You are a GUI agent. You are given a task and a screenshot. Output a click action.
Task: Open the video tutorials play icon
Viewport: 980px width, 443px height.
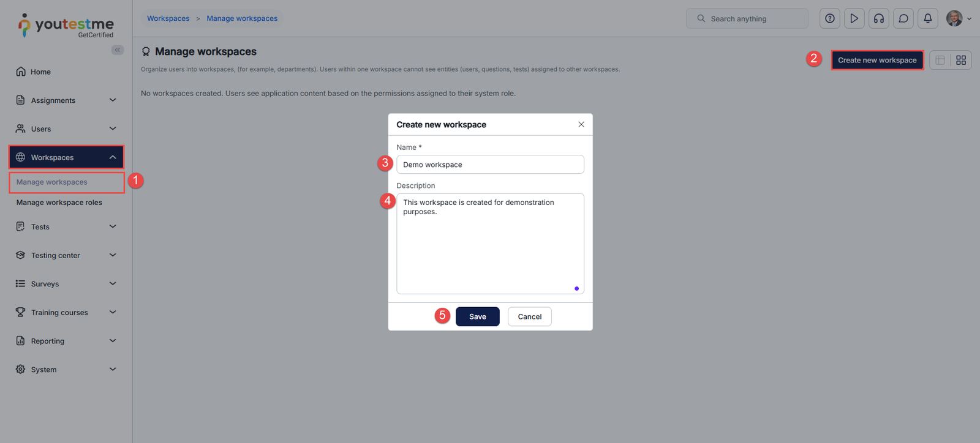(x=854, y=18)
